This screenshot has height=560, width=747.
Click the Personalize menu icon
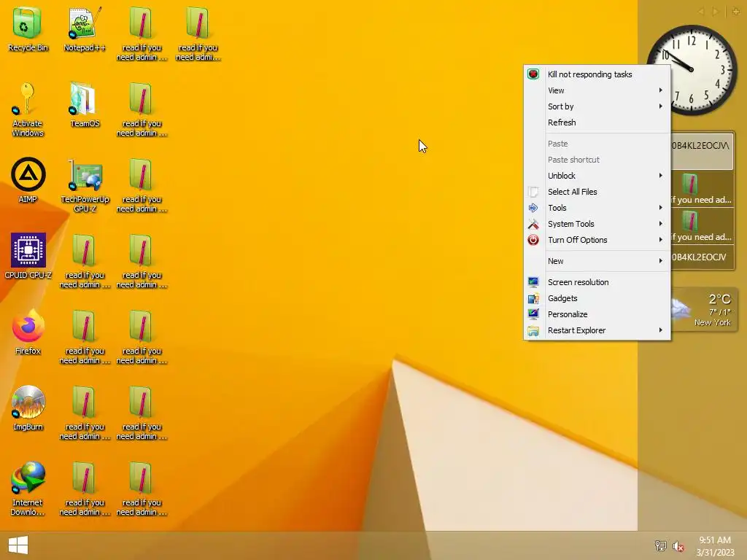[x=533, y=314]
